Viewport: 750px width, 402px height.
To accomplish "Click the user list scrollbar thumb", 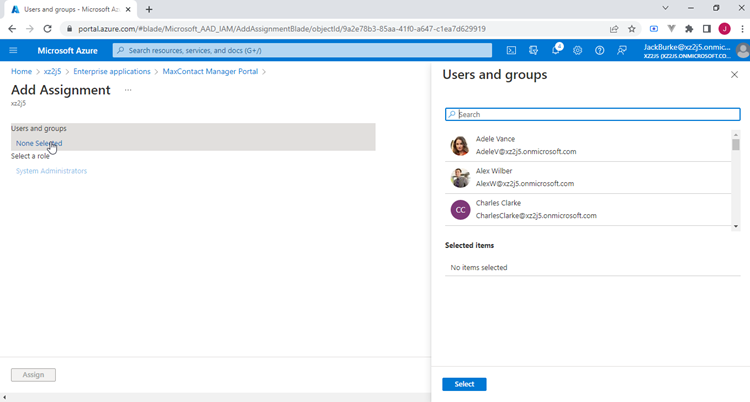I will [x=736, y=144].
